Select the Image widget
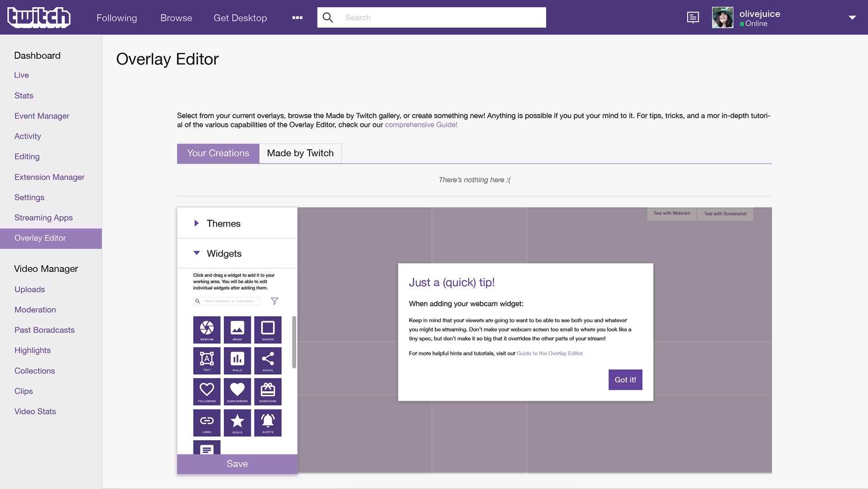Image resolution: width=868 pixels, height=489 pixels. [237, 330]
